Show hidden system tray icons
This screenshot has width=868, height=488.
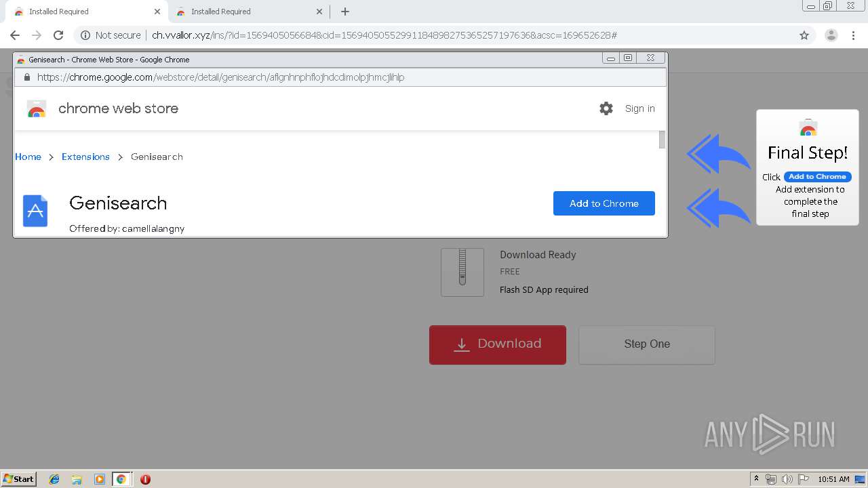[757, 479]
